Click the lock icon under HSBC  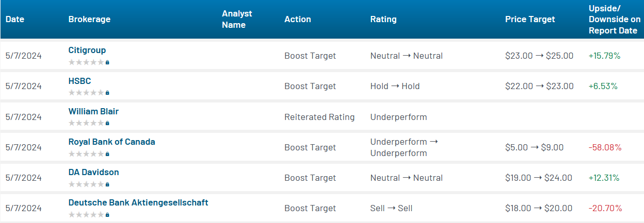pyautogui.click(x=107, y=93)
